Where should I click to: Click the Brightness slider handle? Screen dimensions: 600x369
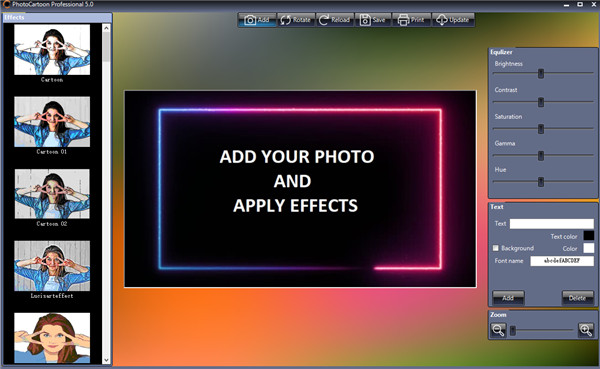[x=541, y=73]
